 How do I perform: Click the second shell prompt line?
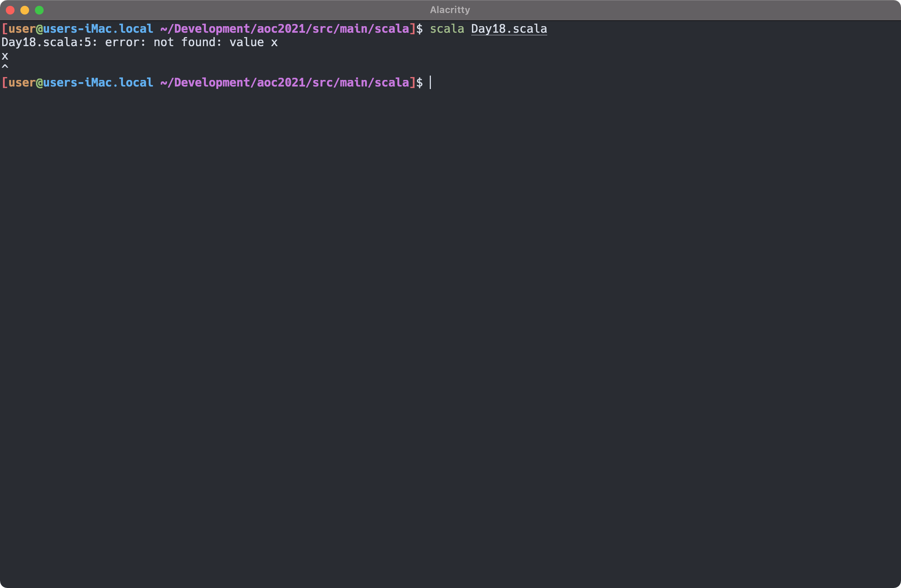(x=208, y=82)
